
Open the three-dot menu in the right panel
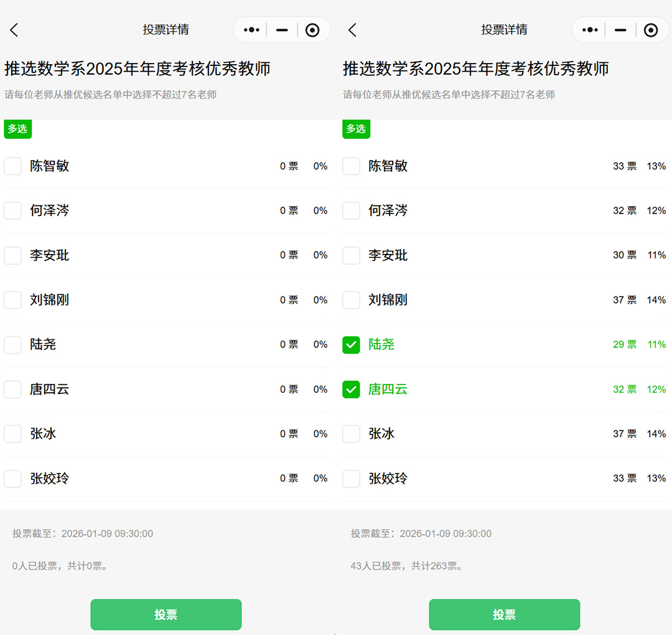[x=590, y=30]
